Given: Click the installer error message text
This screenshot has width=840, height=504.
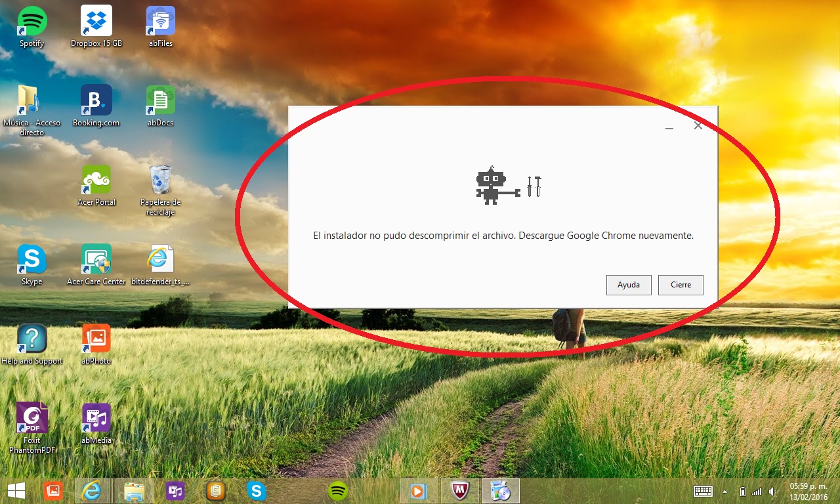Looking at the screenshot, I should click(x=503, y=235).
